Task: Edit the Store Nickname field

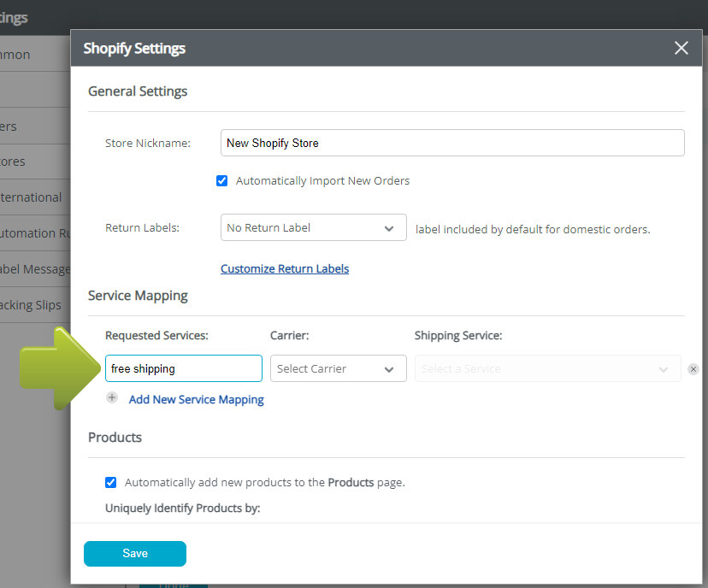Action: (x=452, y=143)
